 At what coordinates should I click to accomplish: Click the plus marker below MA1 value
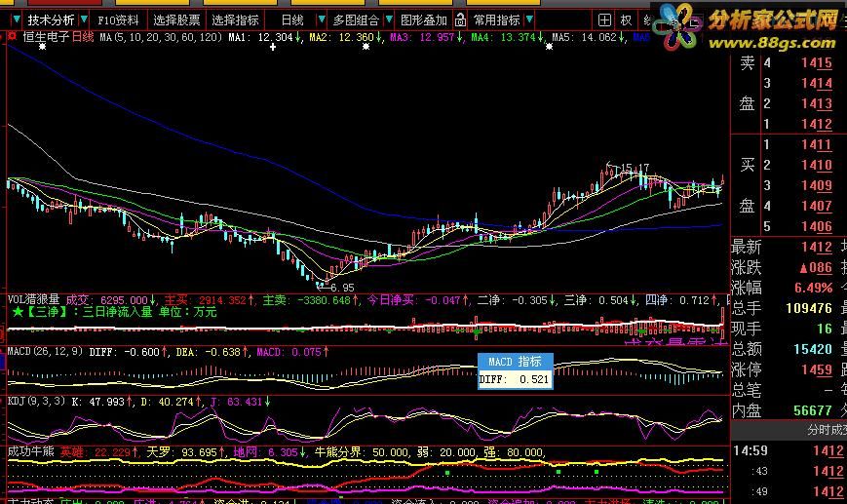(273, 47)
